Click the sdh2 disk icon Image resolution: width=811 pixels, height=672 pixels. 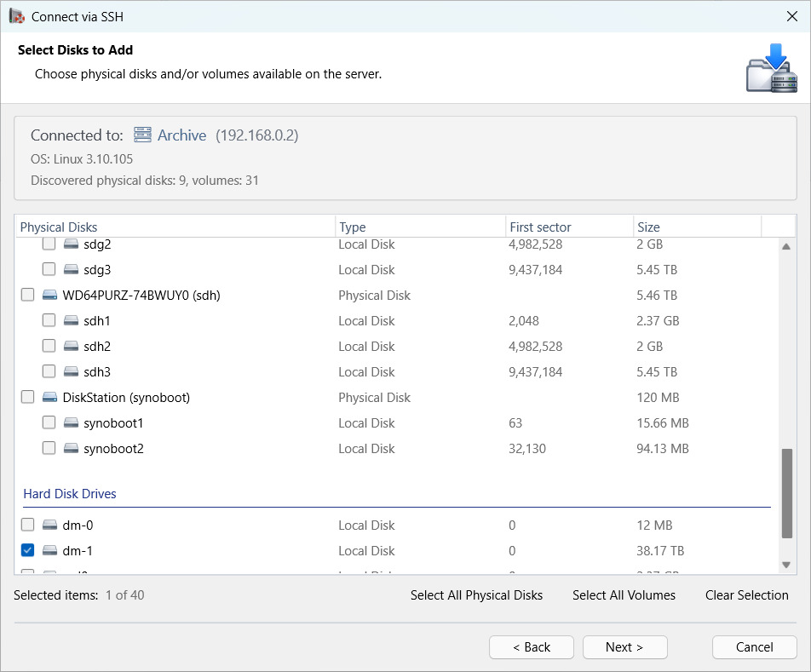(71, 347)
